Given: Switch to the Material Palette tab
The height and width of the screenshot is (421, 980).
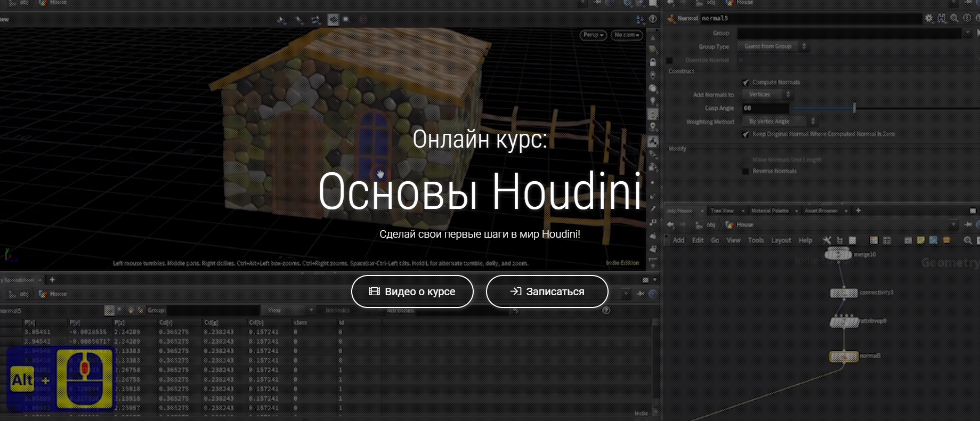Looking at the screenshot, I should pyautogui.click(x=770, y=211).
